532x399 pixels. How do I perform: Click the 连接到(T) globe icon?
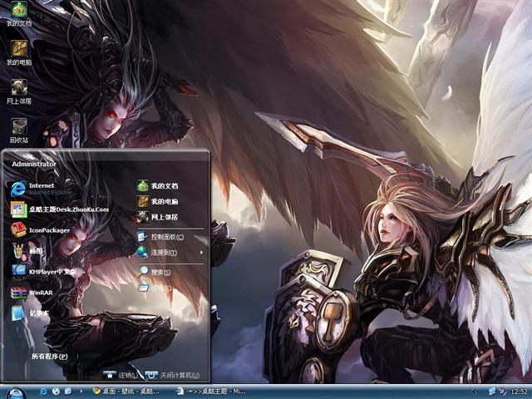[x=142, y=252]
